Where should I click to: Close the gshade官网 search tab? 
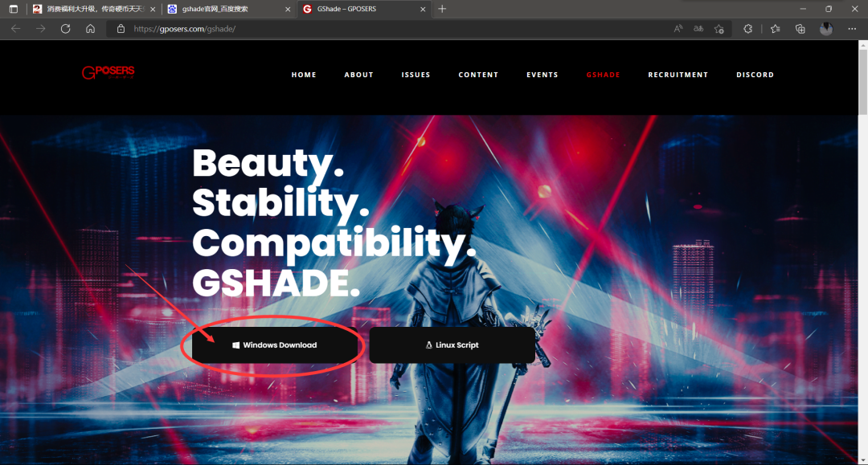287,10
